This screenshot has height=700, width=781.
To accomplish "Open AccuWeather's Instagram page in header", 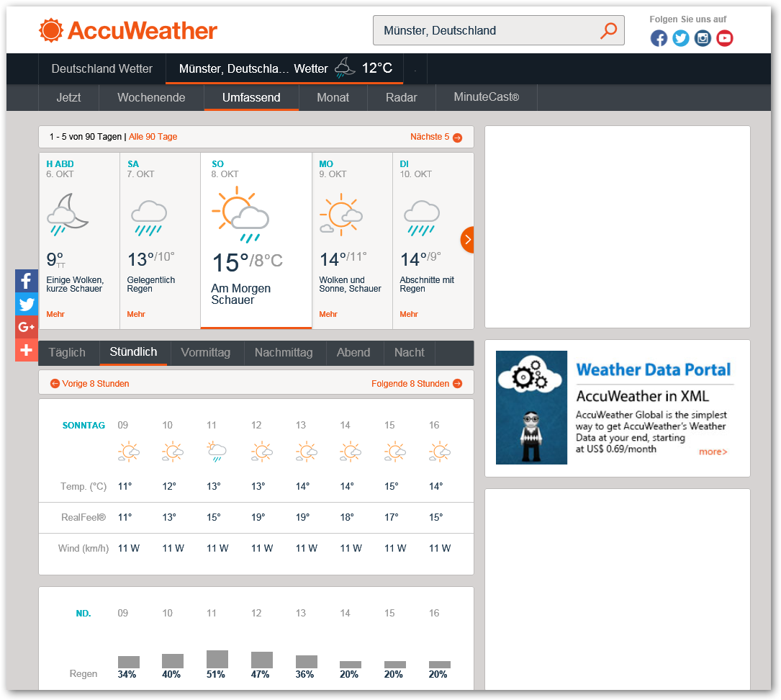I will [x=703, y=38].
